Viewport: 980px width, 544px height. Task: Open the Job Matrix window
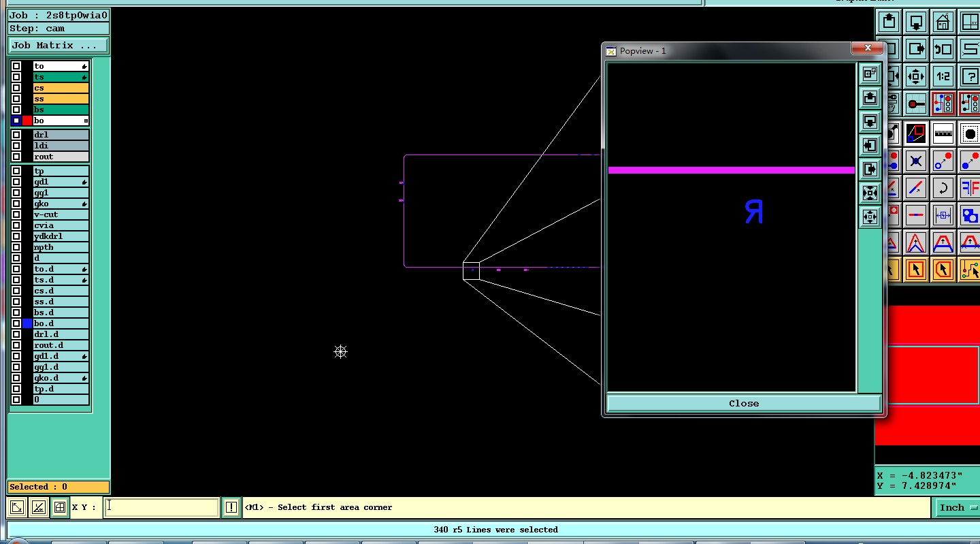coord(59,45)
